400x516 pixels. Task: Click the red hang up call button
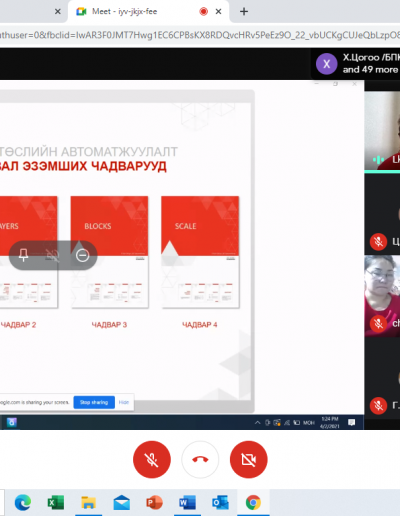click(200, 460)
